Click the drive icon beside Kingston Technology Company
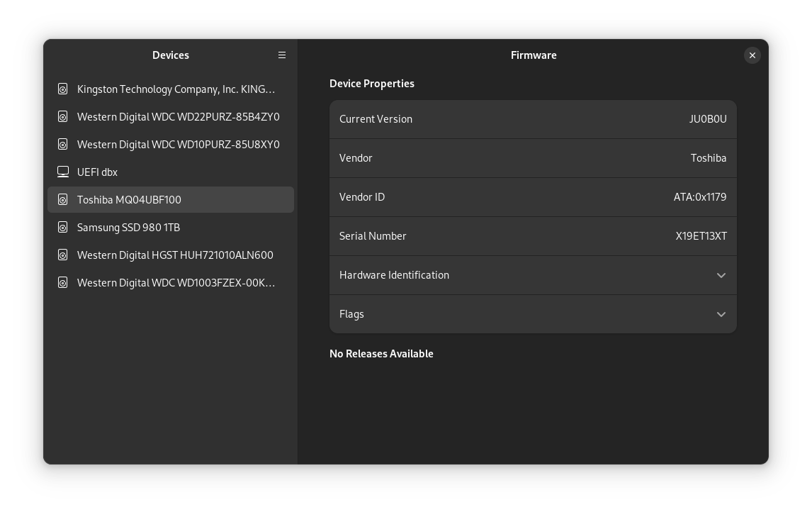Screen dimensions: 812x512 tap(62, 89)
